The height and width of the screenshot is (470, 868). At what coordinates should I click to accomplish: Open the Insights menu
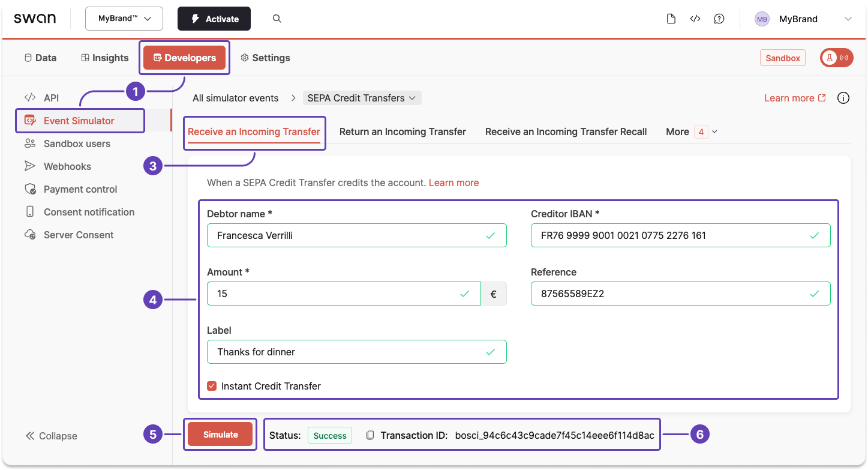[x=104, y=58]
